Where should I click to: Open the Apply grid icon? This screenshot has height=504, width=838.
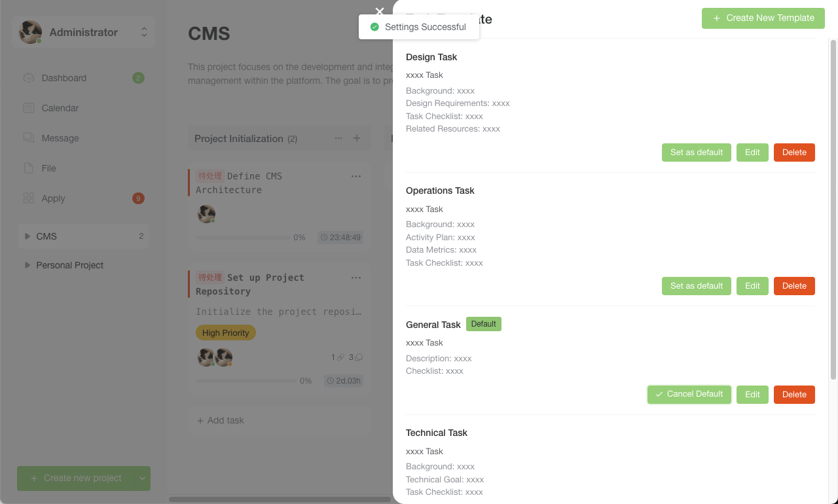[x=29, y=198]
